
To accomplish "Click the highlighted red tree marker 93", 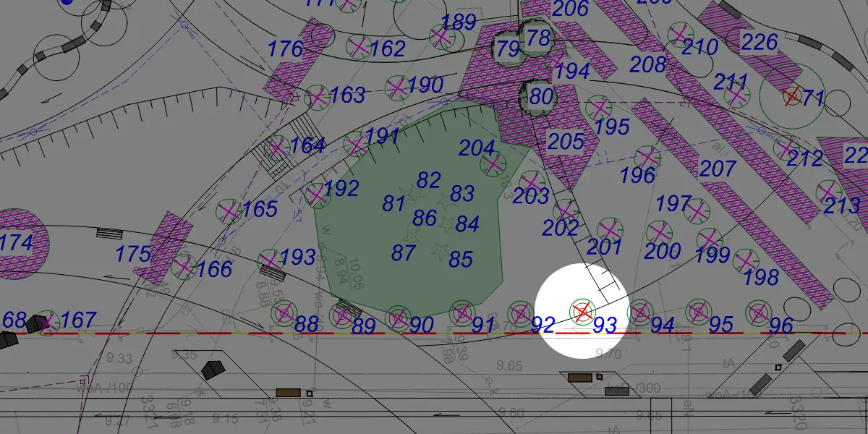I will [x=582, y=312].
